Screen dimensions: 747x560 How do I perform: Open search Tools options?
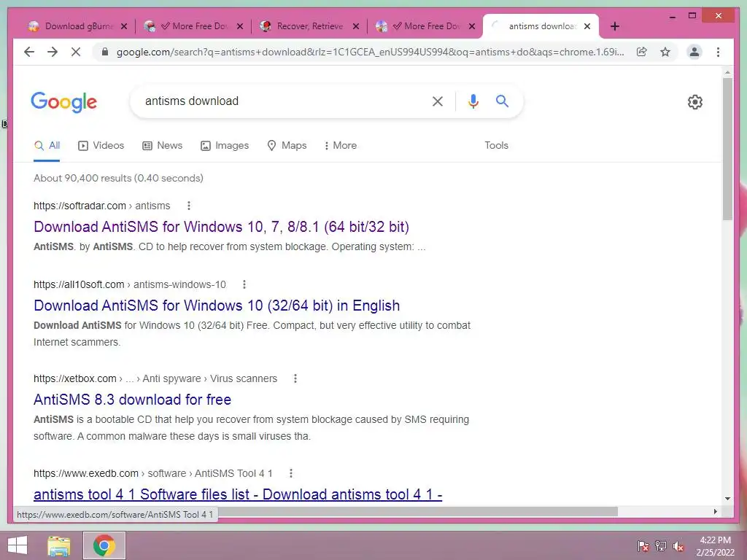(x=496, y=146)
